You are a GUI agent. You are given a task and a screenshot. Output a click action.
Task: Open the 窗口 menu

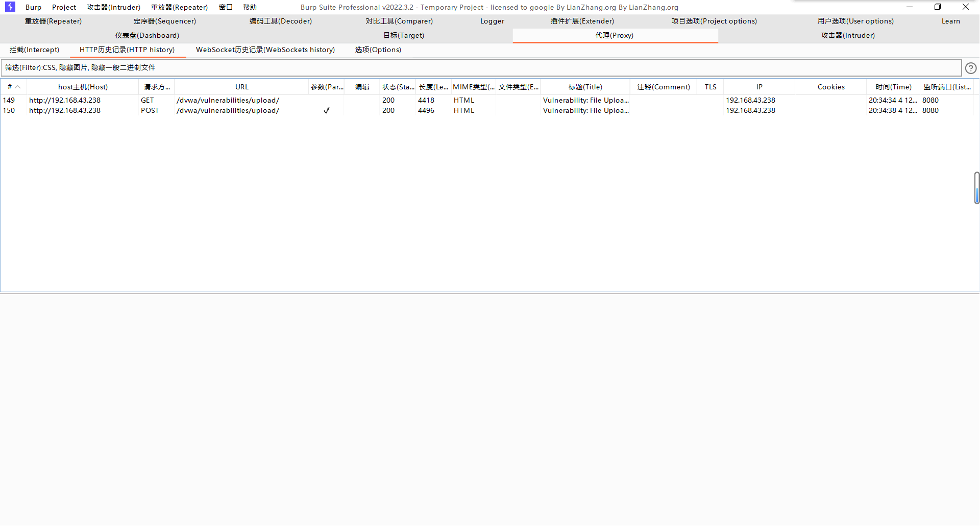point(226,7)
